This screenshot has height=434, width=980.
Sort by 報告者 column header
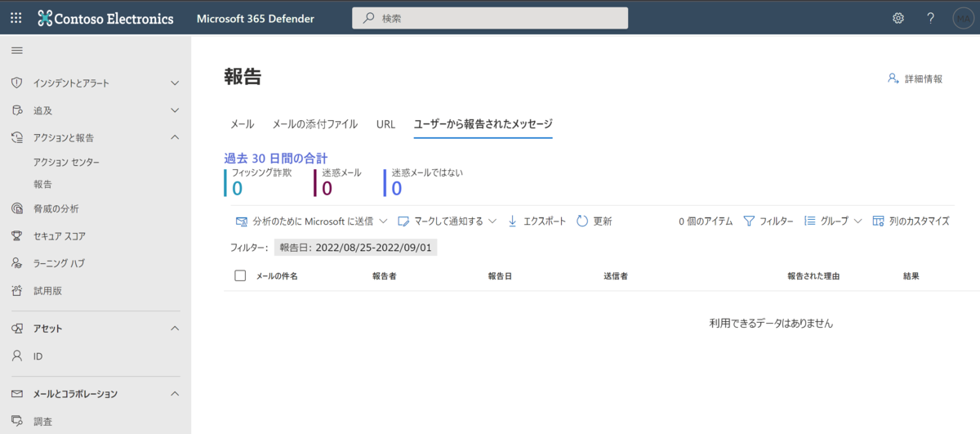pyautogui.click(x=385, y=276)
